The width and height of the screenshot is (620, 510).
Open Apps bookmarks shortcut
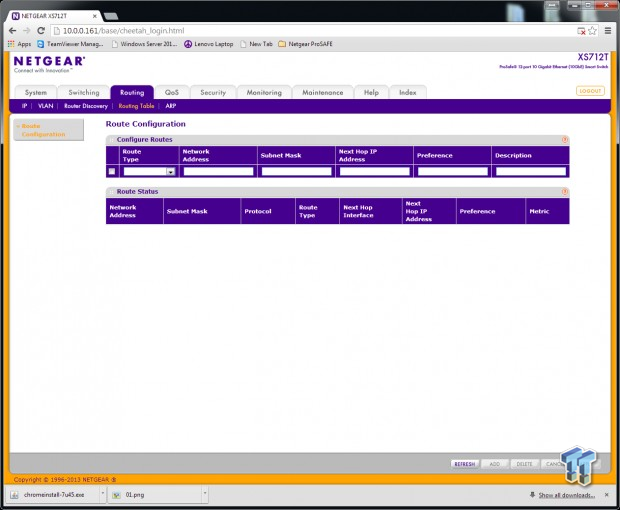[19, 44]
